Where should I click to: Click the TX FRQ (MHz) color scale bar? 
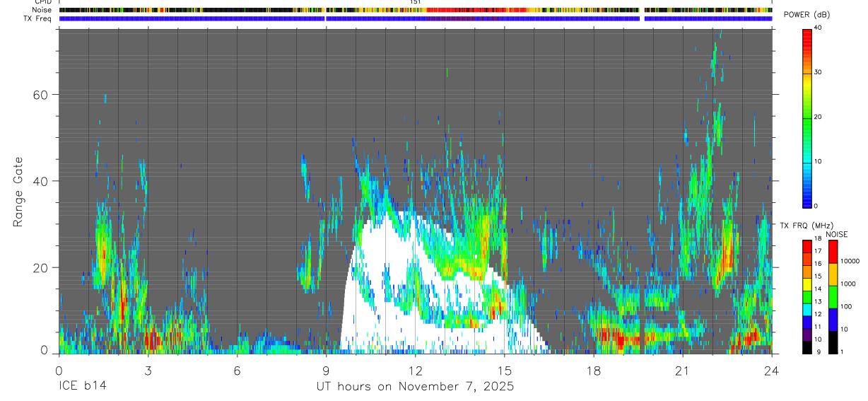point(807,296)
